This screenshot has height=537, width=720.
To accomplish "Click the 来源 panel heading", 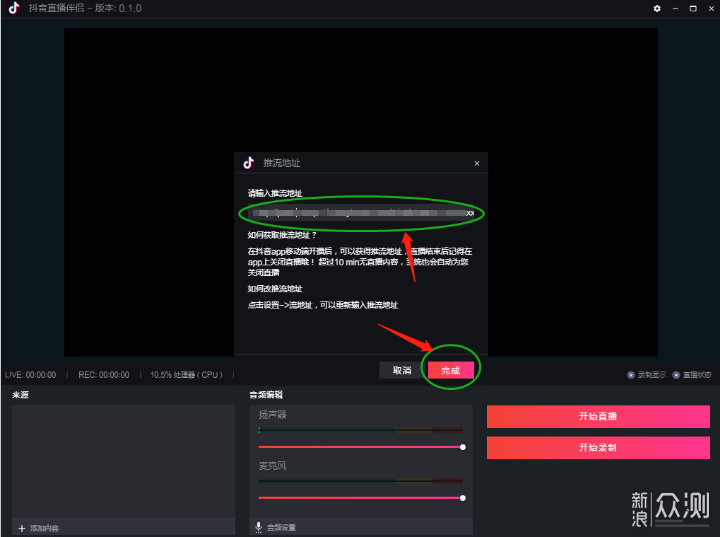I will pyautogui.click(x=20, y=395).
